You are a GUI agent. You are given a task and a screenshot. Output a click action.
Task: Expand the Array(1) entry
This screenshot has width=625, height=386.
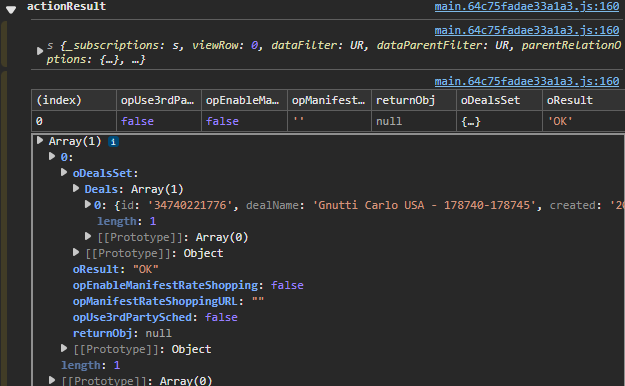point(40,140)
